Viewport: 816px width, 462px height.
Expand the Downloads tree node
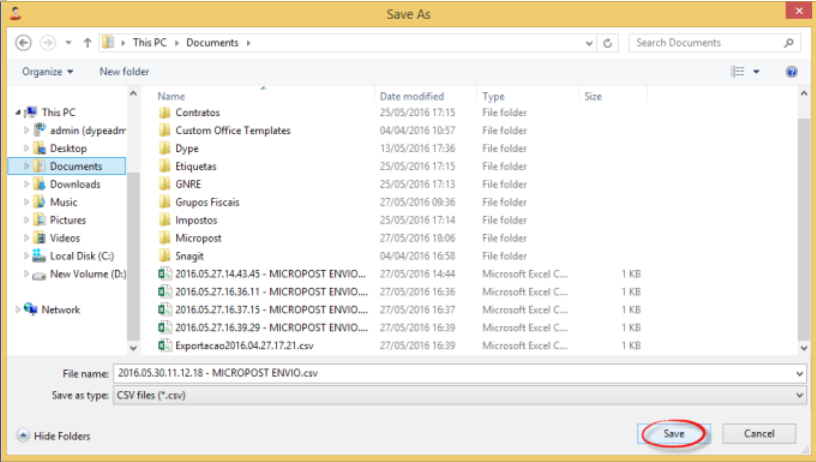point(26,184)
